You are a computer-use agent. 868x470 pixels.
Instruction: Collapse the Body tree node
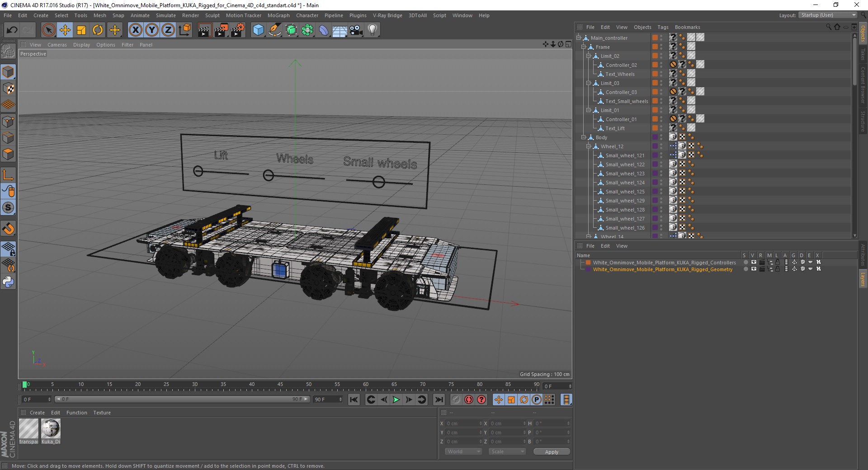[583, 137]
